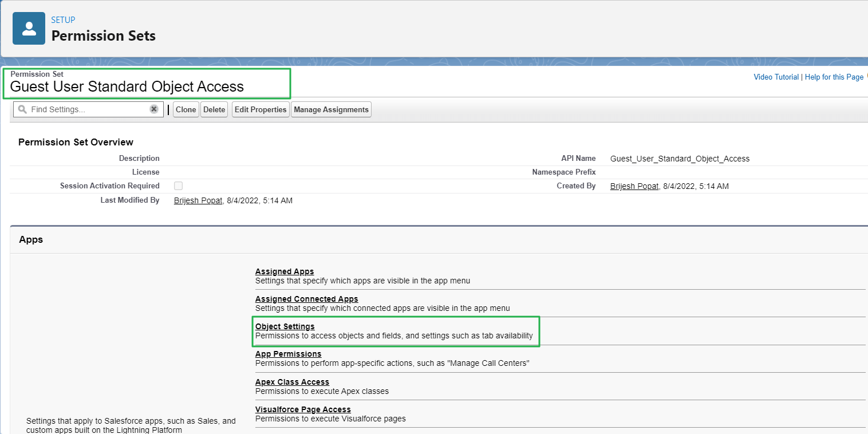Open Edit Properties for the permission set
Viewport: 868px width, 434px height.
[x=260, y=109]
